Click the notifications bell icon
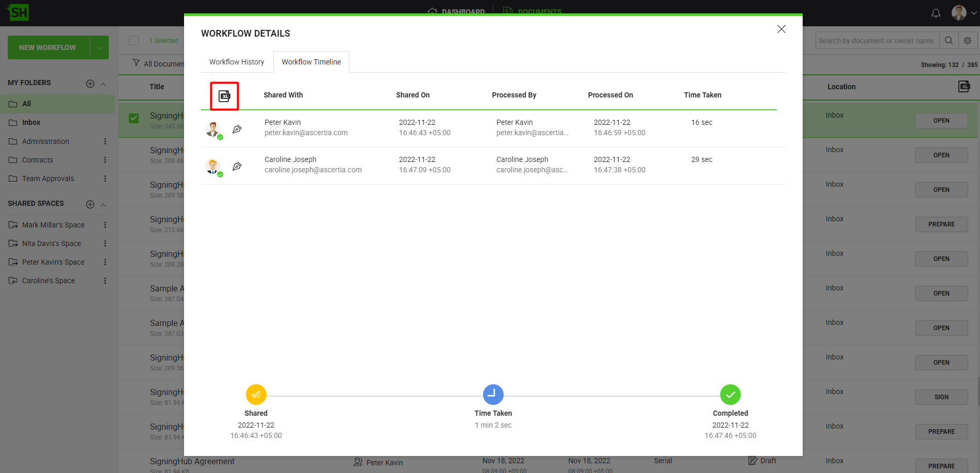The width and height of the screenshot is (980, 473). pyautogui.click(x=936, y=13)
